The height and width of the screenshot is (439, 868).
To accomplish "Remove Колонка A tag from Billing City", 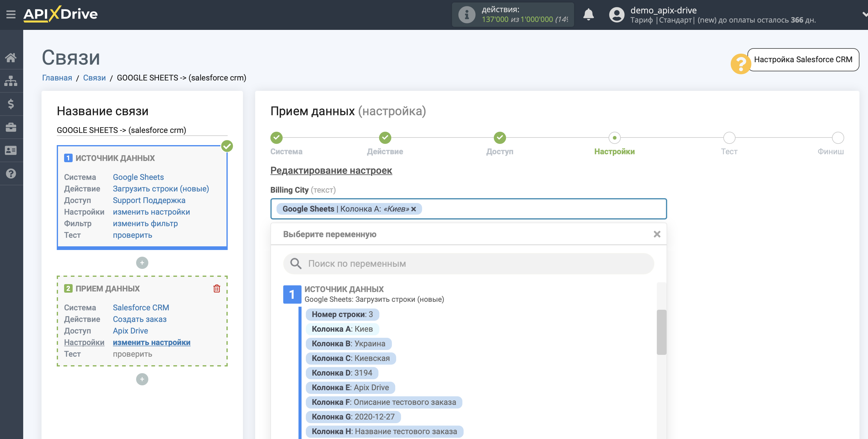I will 414,209.
